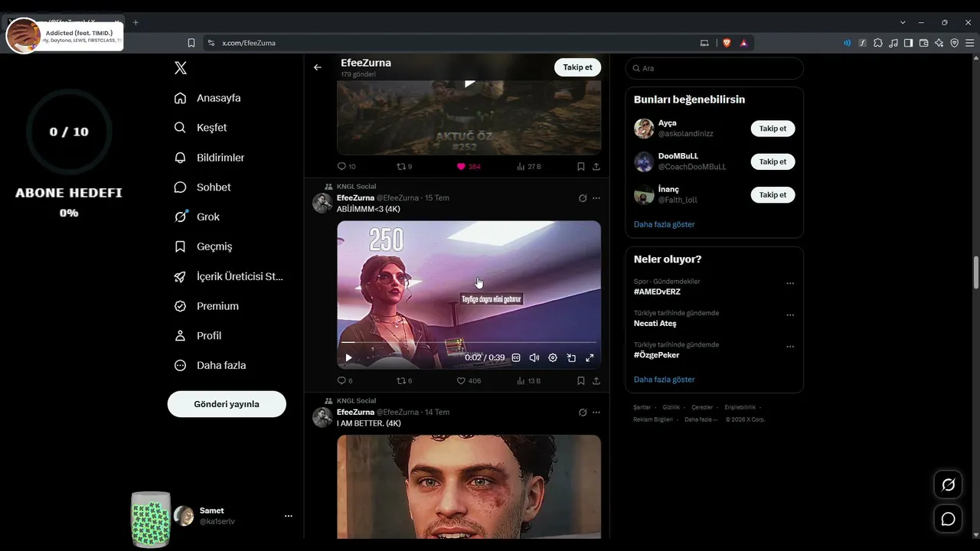Screen dimensions: 980x551
Task: Follow Ayça with Takip et
Action: pyautogui.click(x=773, y=129)
